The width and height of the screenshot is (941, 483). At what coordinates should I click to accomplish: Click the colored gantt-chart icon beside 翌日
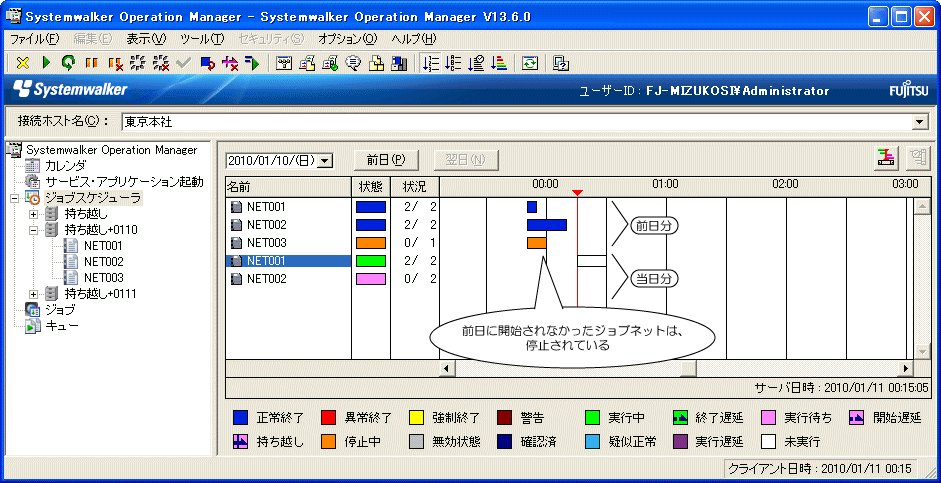coord(885,157)
